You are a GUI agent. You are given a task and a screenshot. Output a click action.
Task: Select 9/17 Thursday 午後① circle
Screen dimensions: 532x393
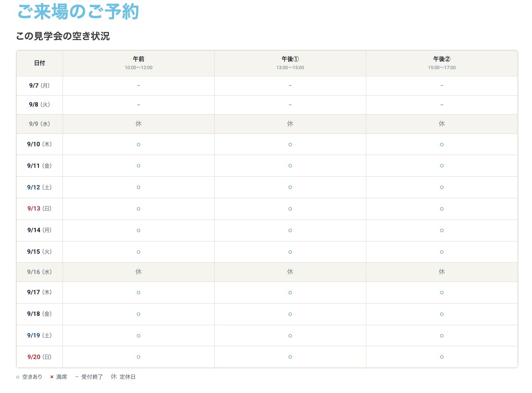290,293
